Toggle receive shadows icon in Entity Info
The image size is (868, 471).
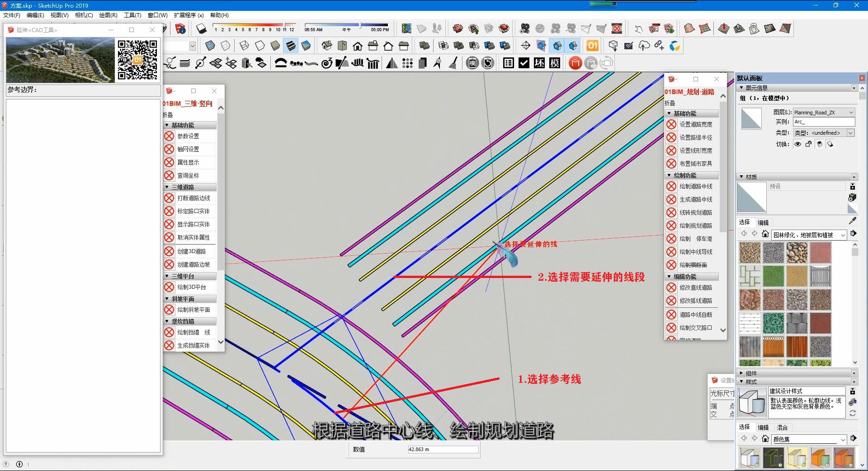coord(820,144)
